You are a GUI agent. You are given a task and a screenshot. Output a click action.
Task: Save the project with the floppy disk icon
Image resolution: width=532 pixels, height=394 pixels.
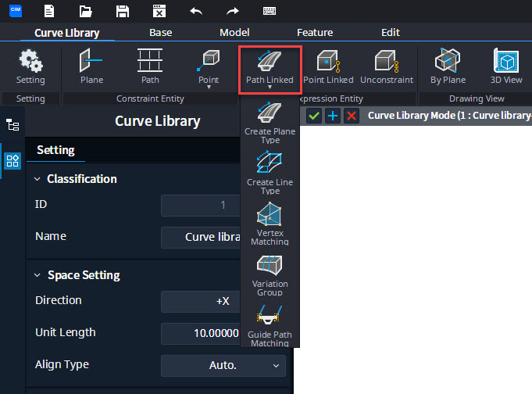tap(123, 11)
